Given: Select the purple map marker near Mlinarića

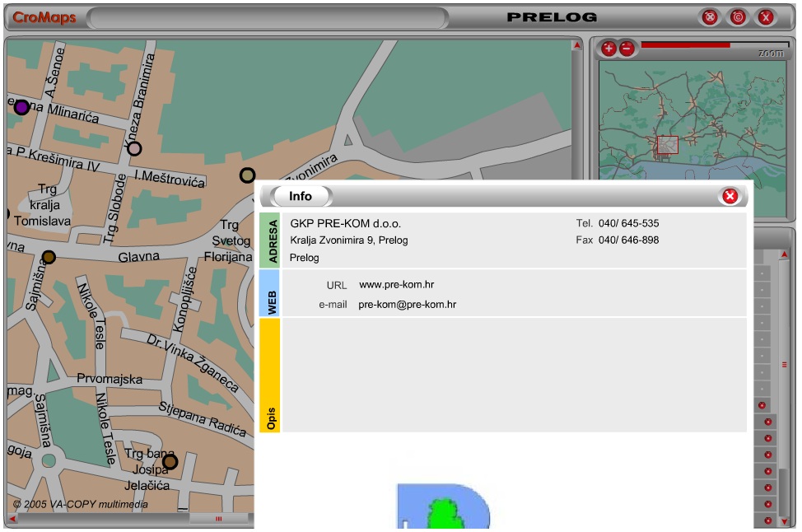Looking at the screenshot, I should point(21,107).
